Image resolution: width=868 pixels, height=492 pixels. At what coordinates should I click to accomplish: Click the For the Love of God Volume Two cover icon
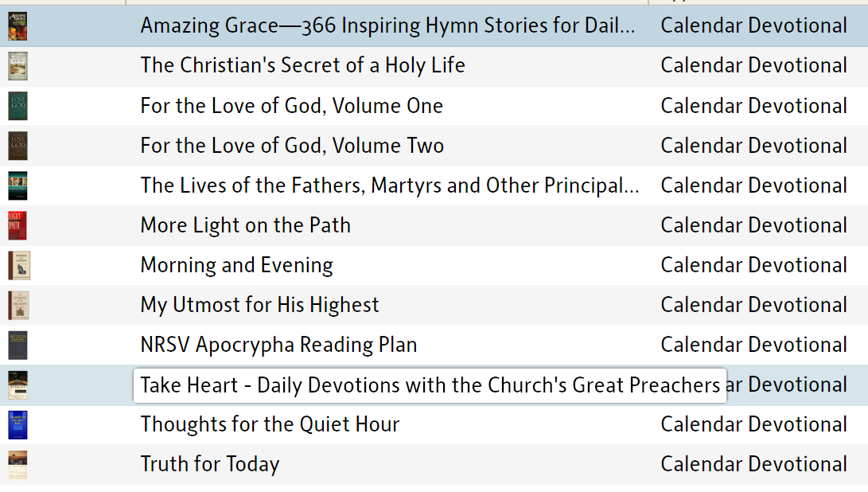18,146
